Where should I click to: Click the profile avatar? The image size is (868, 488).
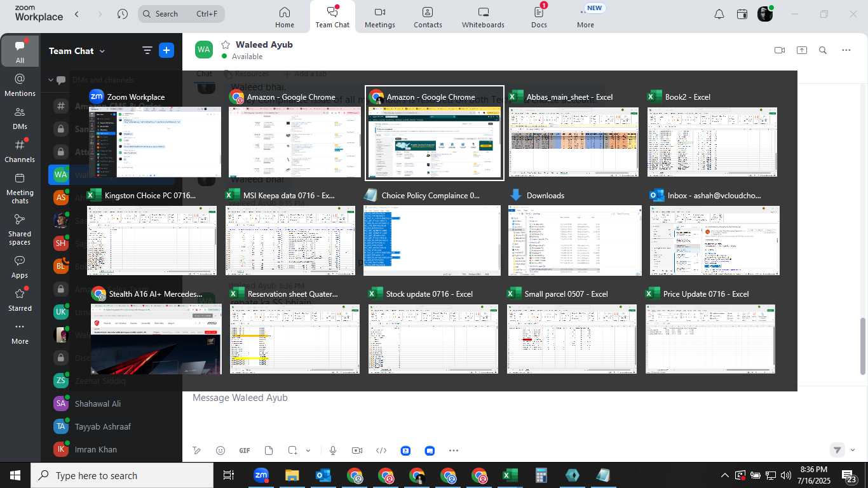coord(765,14)
